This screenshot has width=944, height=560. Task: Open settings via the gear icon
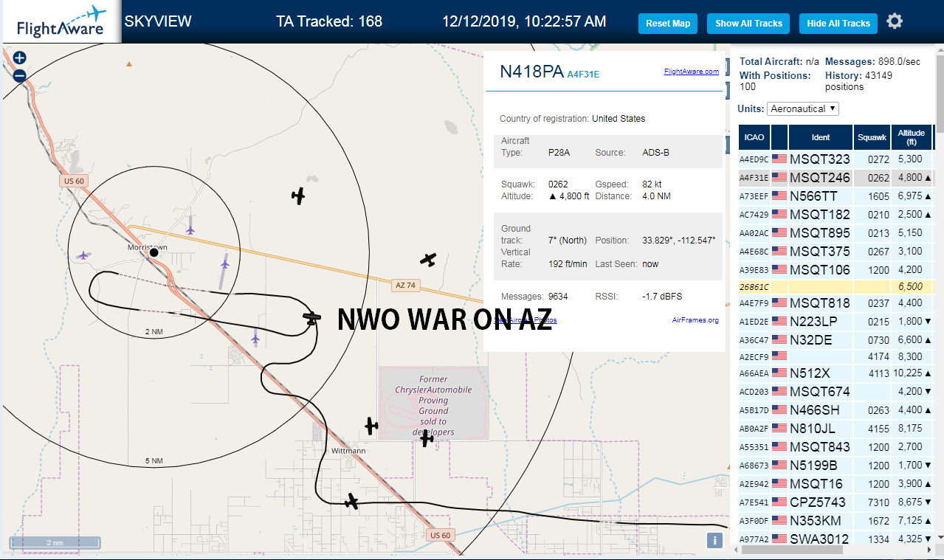[x=895, y=21]
